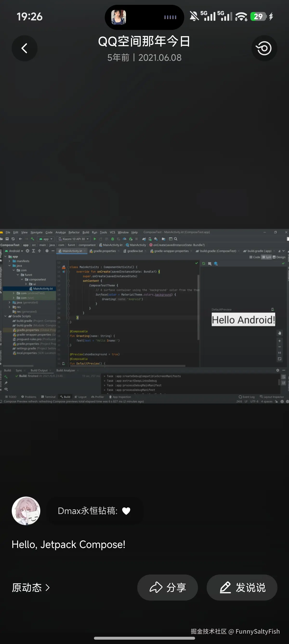Tap the date 5年前 | 2021.06.08
Image resolution: width=289 pixels, height=644 pixels.
[144, 58]
